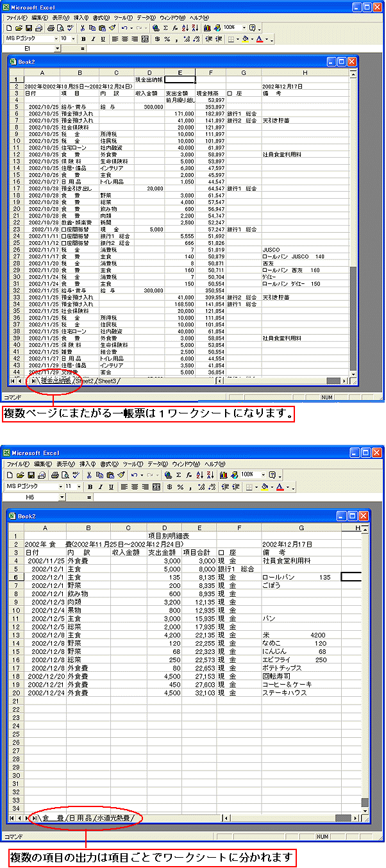Open the MS Pゴシック font dropdown in the upper window

[56, 39]
